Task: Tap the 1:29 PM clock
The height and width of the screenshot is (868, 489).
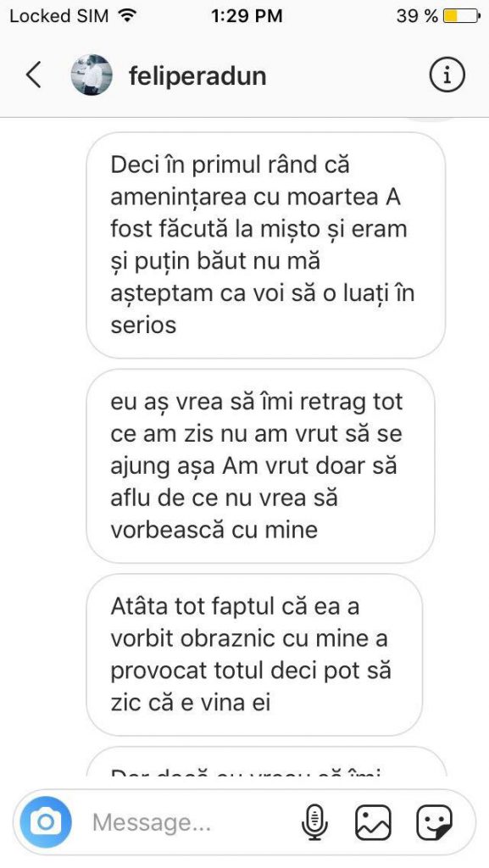Action: coord(247,16)
